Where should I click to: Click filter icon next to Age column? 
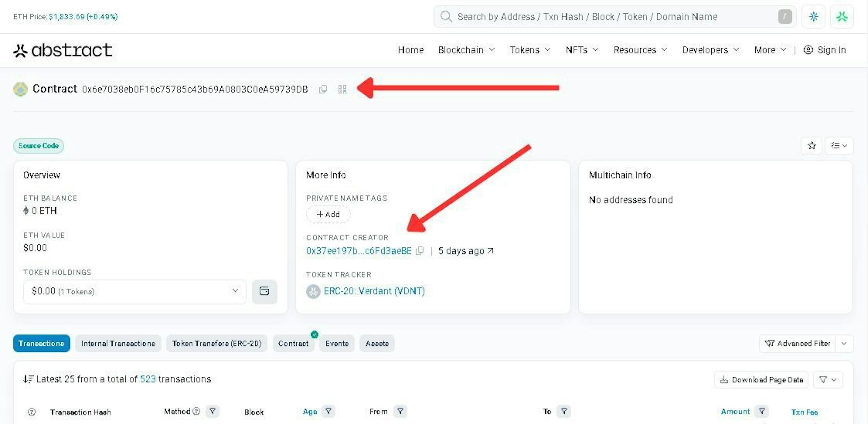[x=328, y=411]
